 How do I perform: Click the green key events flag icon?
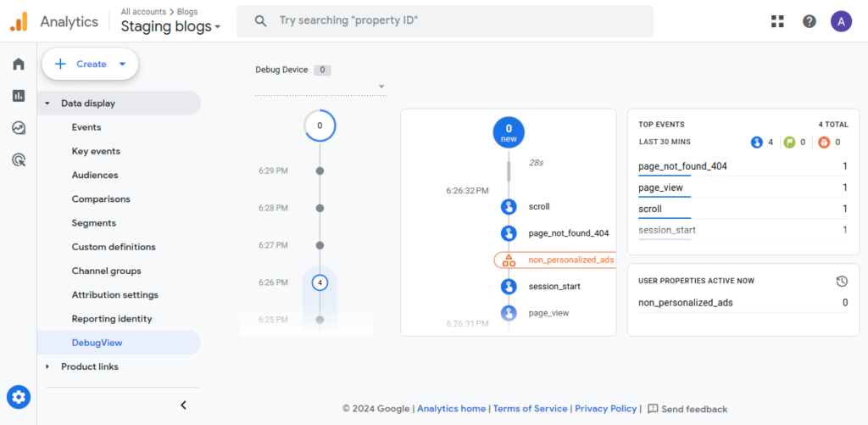(x=789, y=143)
